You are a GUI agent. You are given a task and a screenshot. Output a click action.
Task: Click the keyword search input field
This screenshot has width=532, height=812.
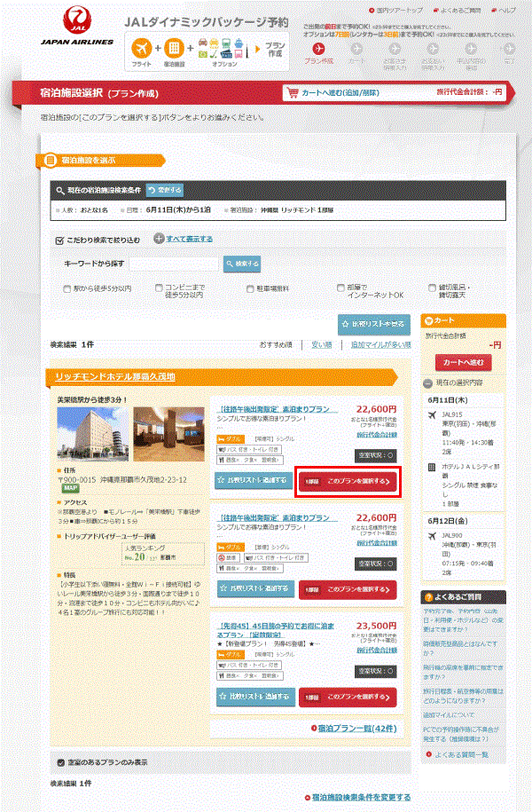pyautogui.click(x=174, y=264)
